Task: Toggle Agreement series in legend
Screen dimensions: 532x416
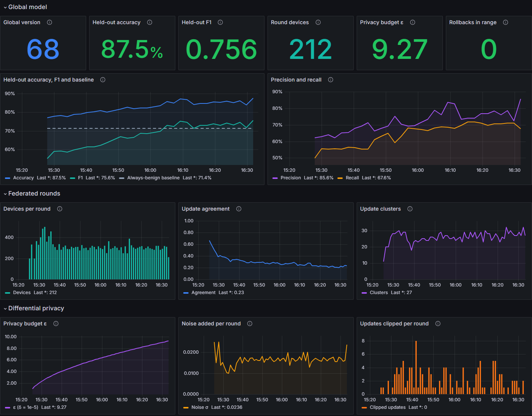Action: 203,293
